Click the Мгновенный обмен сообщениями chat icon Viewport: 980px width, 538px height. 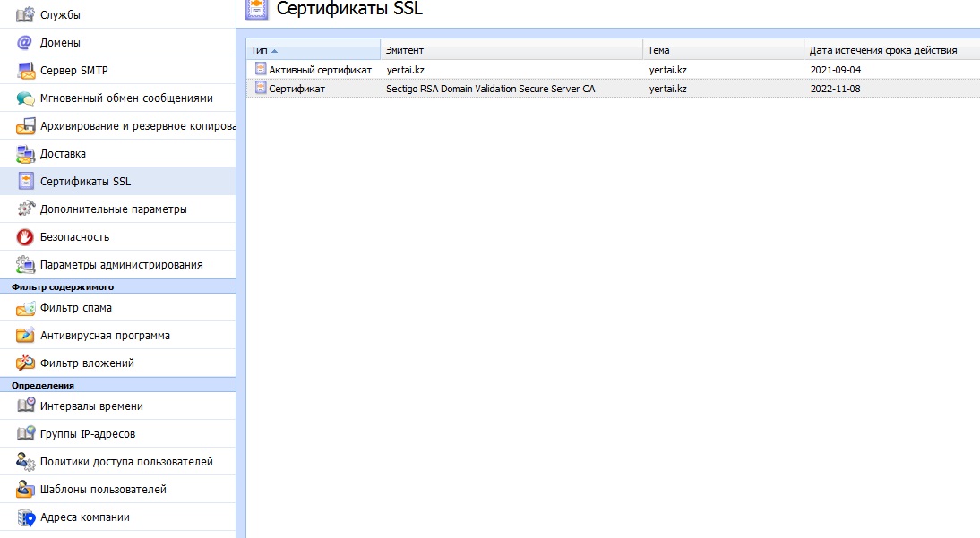point(25,98)
